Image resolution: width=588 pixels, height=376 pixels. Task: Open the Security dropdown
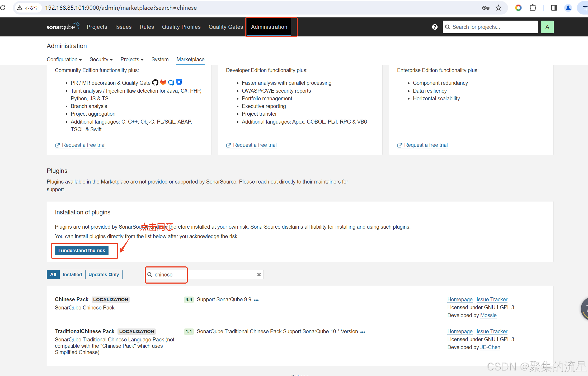click(x=101, y=59)
